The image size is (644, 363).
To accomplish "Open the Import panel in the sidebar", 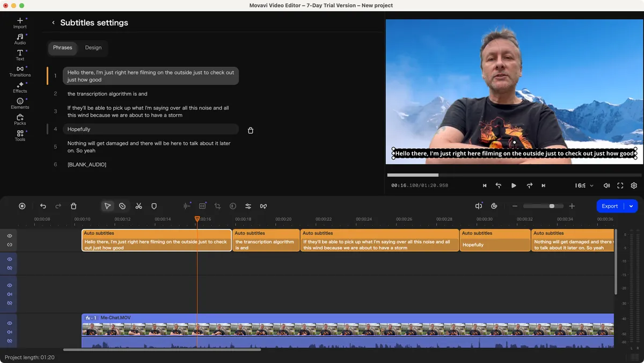I will point(19,21).
